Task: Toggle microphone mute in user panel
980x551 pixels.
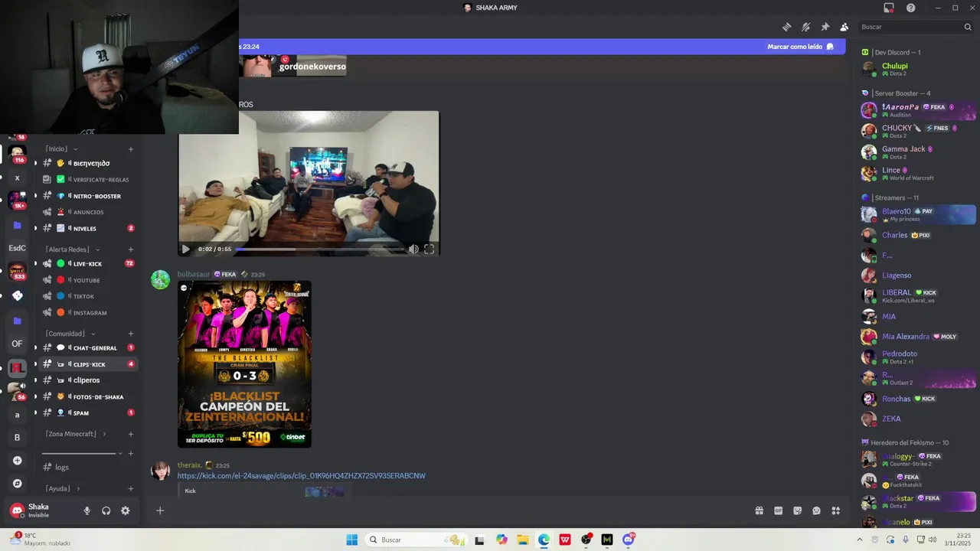Action: tap(87, 510)
